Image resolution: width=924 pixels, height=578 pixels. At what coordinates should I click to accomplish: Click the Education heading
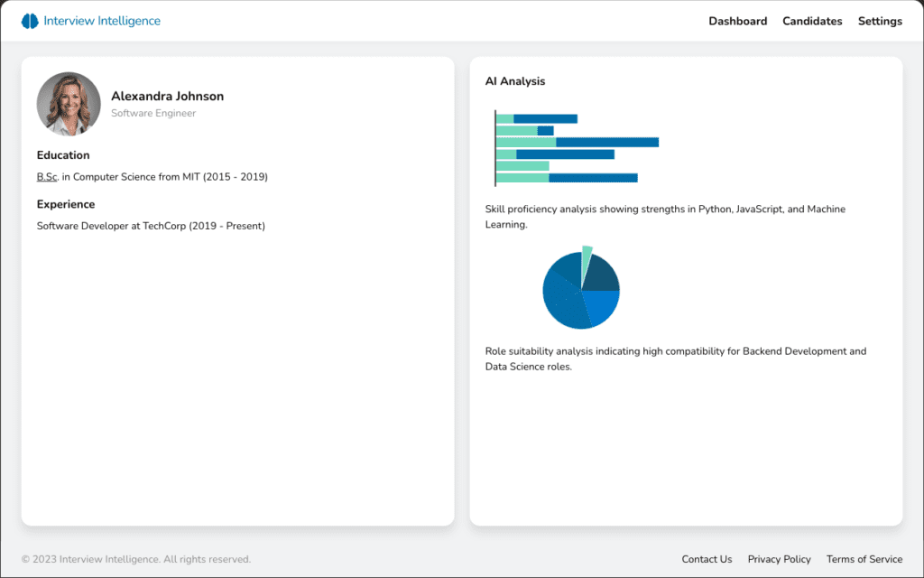pyautogui.click(x=63, y=155)
